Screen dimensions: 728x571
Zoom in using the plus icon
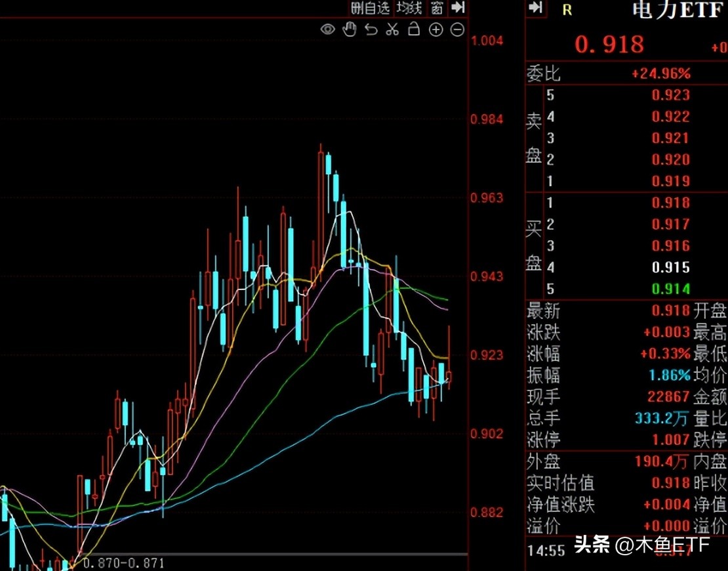435,30
